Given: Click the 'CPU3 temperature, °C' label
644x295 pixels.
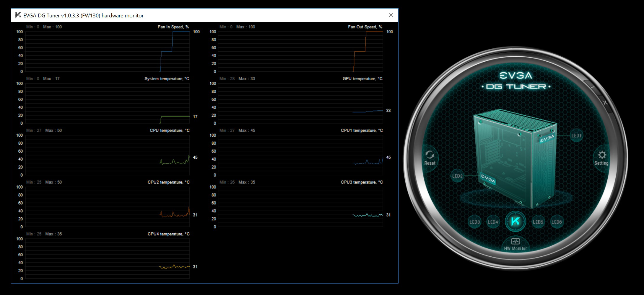Looking at the screenshot, I should tap(362, 182).
